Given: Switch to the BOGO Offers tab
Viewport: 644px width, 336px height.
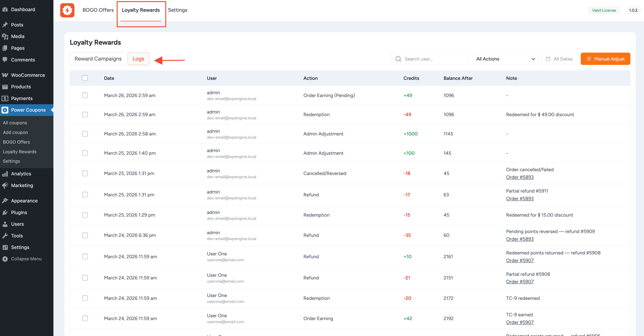Looking at the screenshot, I should click(98, 10).
